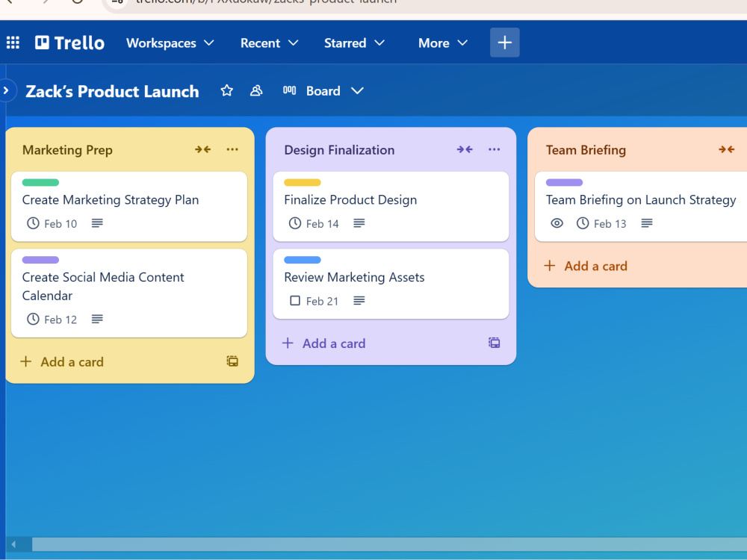Toggle watching eye on Team Briefing card
Viewport: 747px width, 560px height.
pos(557,223)
